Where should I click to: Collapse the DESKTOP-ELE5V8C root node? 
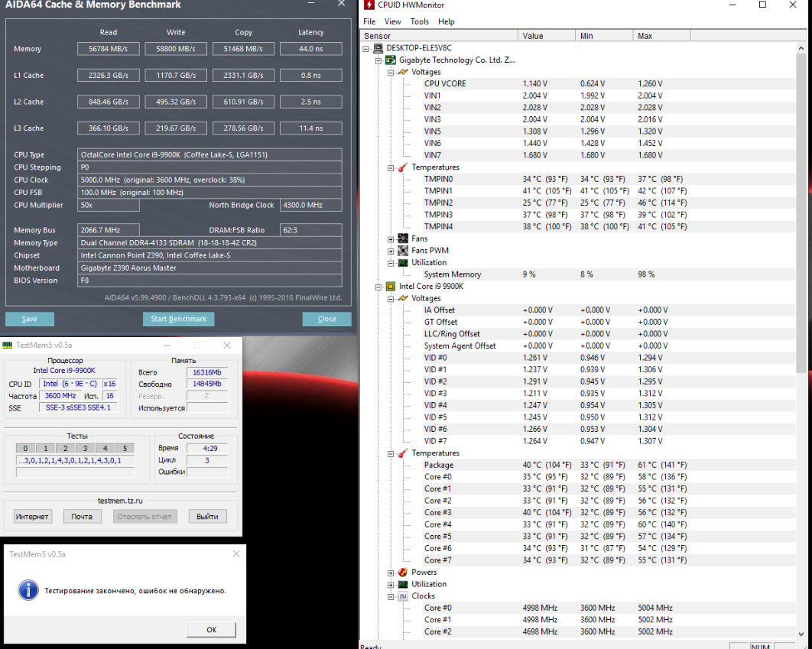pos(365,49)
